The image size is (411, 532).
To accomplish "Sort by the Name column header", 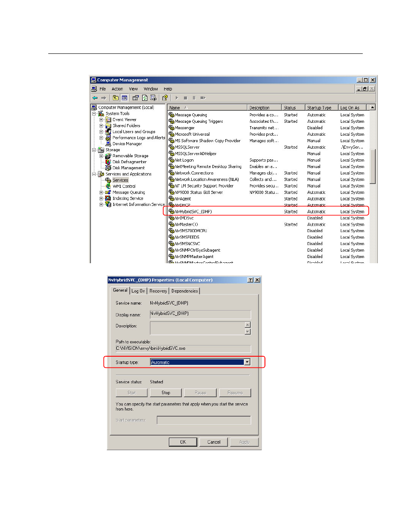I will [208, 108].
